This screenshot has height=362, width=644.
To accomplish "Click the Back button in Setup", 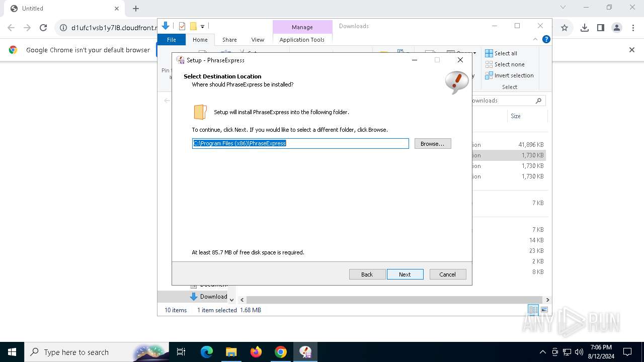I will (x=367, y=275).
